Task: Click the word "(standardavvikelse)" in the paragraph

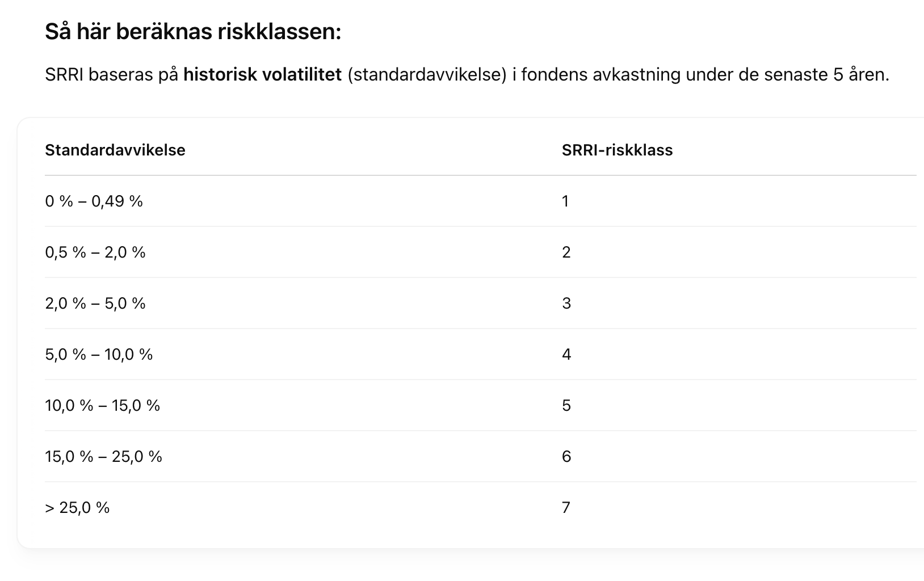Action: coord(426,75)
